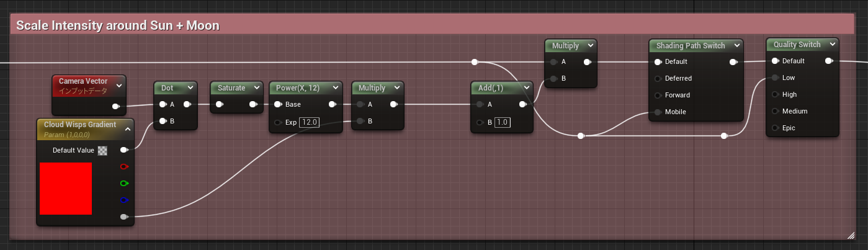Click Shading Path Switch Mobile input pin
Screen dimensions: 868x250
click(658, 112)
